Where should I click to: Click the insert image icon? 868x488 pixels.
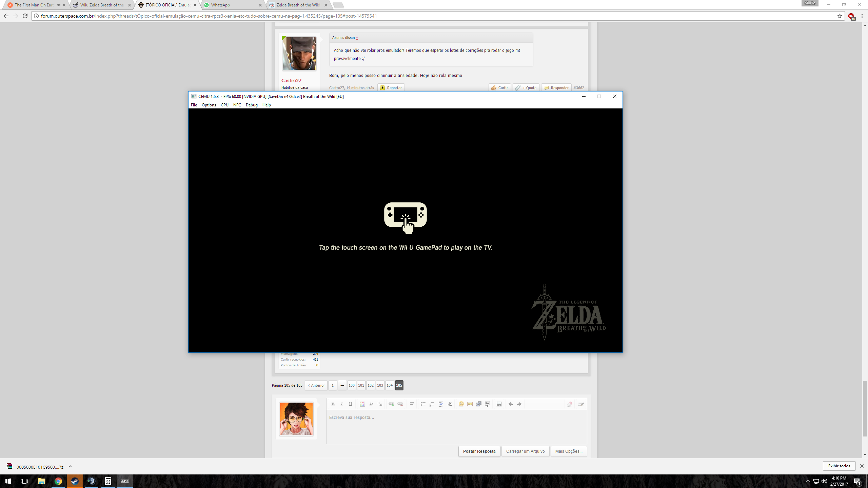click(x=470, y=404)
